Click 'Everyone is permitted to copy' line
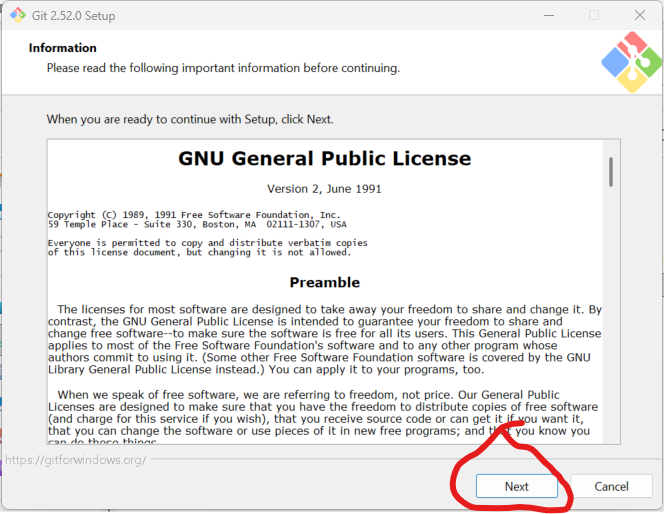 208,243
